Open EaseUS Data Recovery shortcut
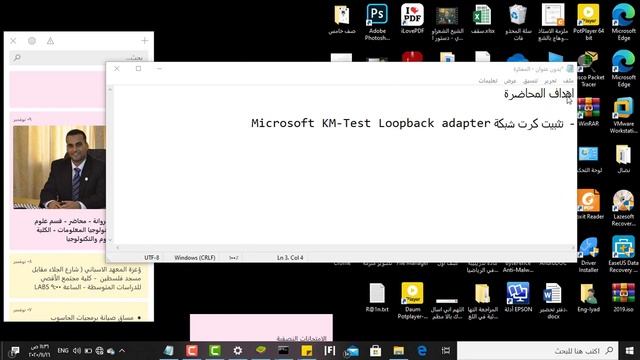Viewport: 640px width, 360px height. [x=623, y=255]
